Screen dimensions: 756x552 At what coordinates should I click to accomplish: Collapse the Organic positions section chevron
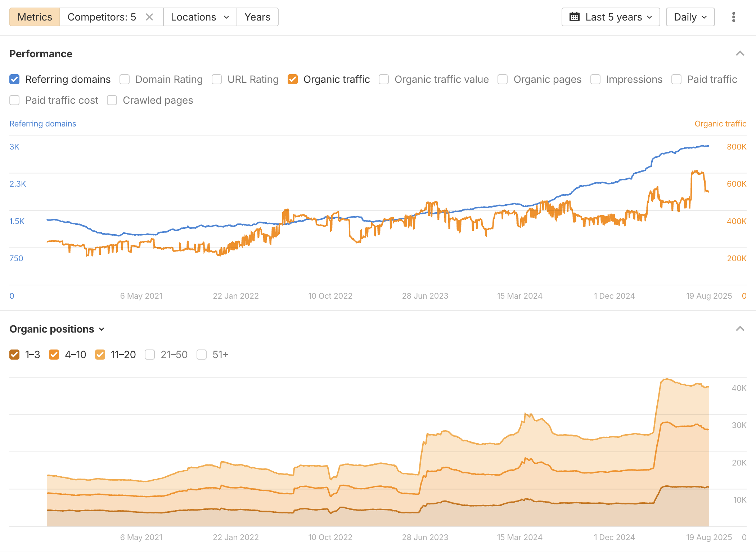[x=740, y=329]
